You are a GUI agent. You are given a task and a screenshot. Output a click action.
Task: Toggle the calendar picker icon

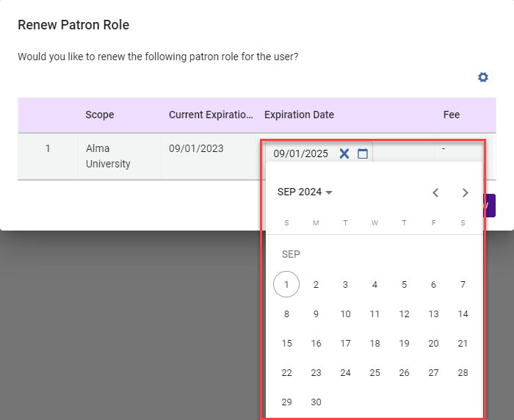[363, 153]
